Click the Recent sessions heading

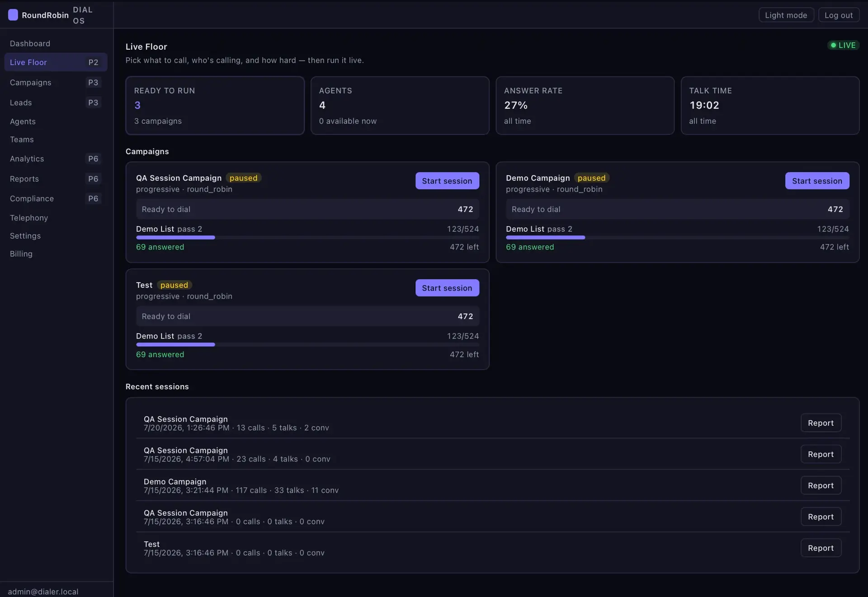(157, 386)
